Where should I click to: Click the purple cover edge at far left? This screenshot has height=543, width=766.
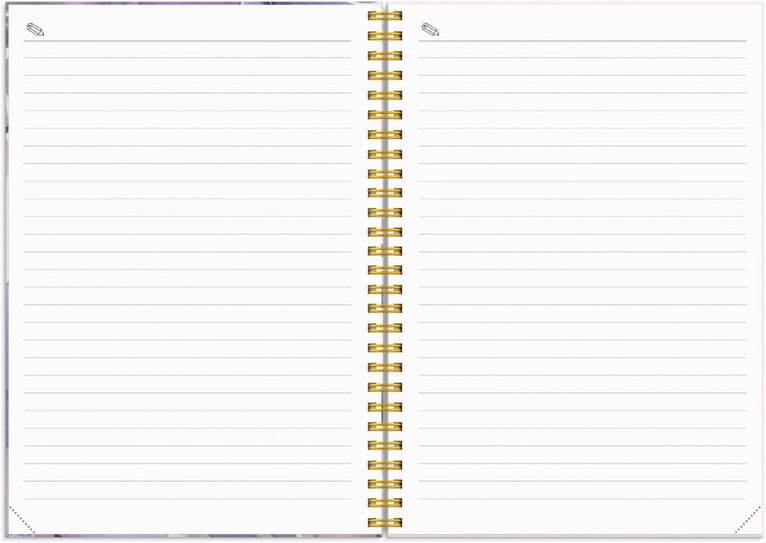3,270
